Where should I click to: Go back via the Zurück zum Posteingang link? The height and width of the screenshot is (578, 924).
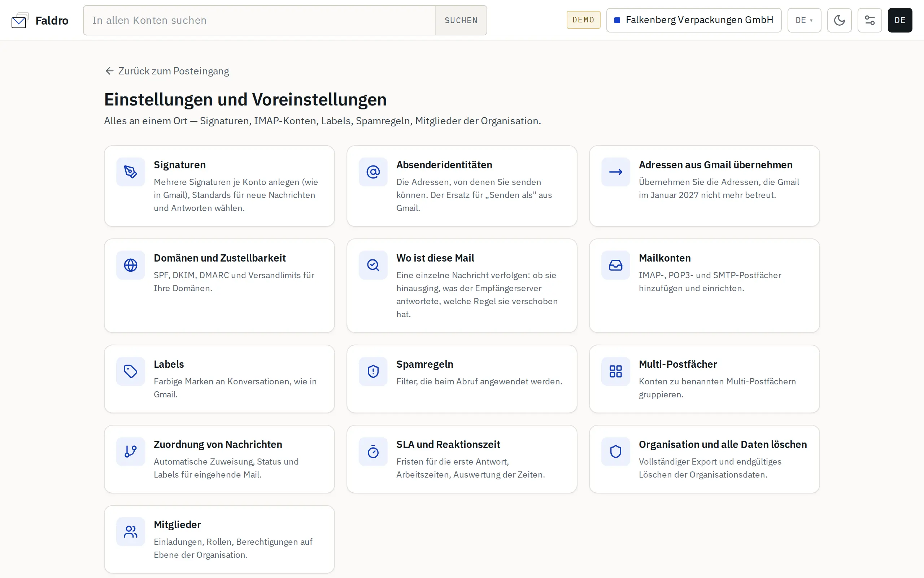(x=167, y=71)
